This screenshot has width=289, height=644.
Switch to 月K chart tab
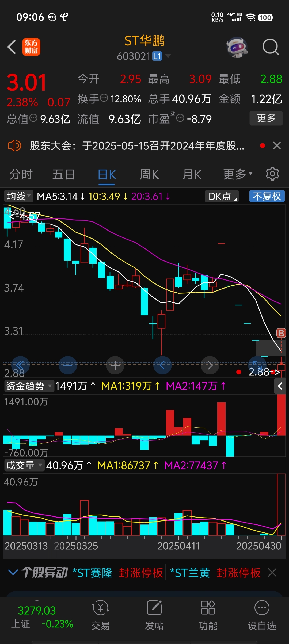coord(192,175)
